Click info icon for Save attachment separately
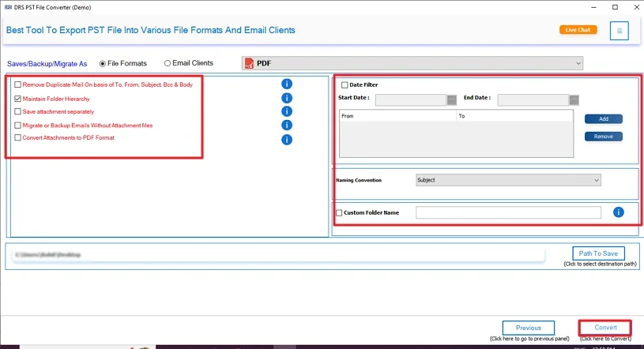The width and height of the screenshot is (644, 349). tap(287, 111)
